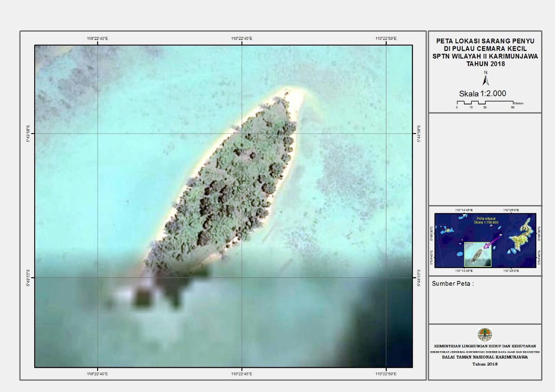Click the 110°14'45"E label above the inset map
Screen dimensions: 555x392
click(x=464, y=210)
